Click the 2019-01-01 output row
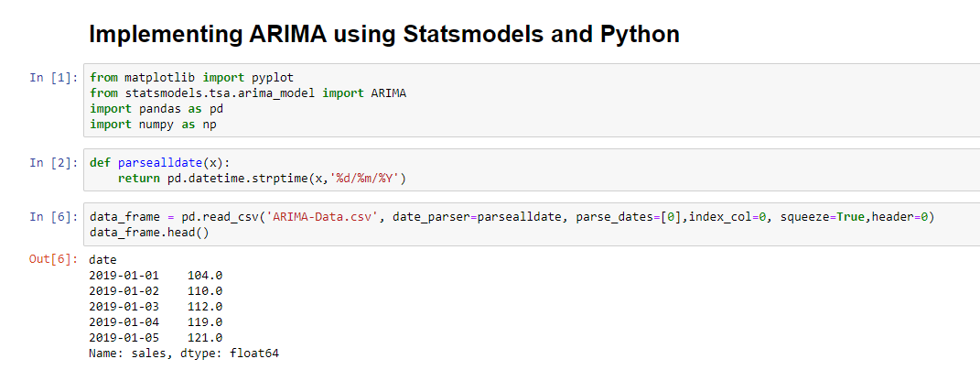 [x=156, y=275]
